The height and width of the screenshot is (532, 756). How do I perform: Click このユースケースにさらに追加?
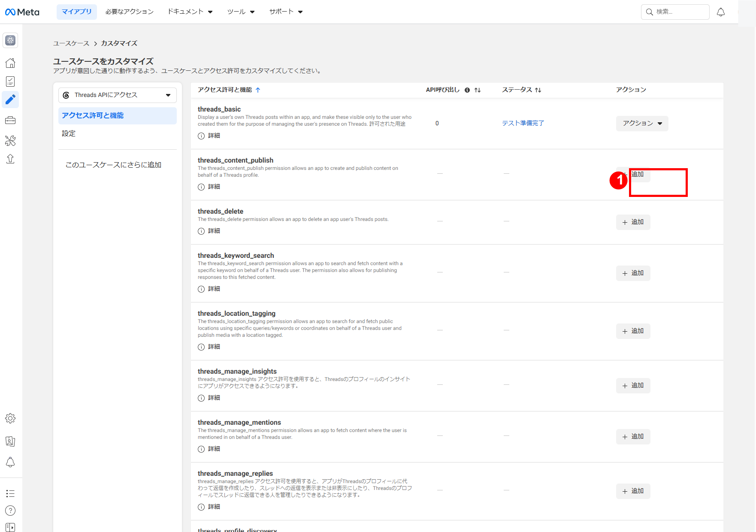(113, 165)
